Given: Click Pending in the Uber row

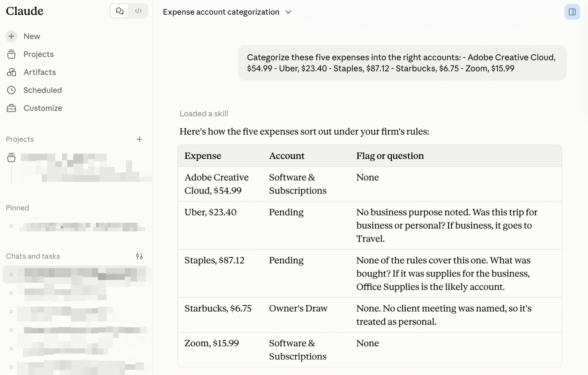Looking at the screenshot, I should [286, 212].
